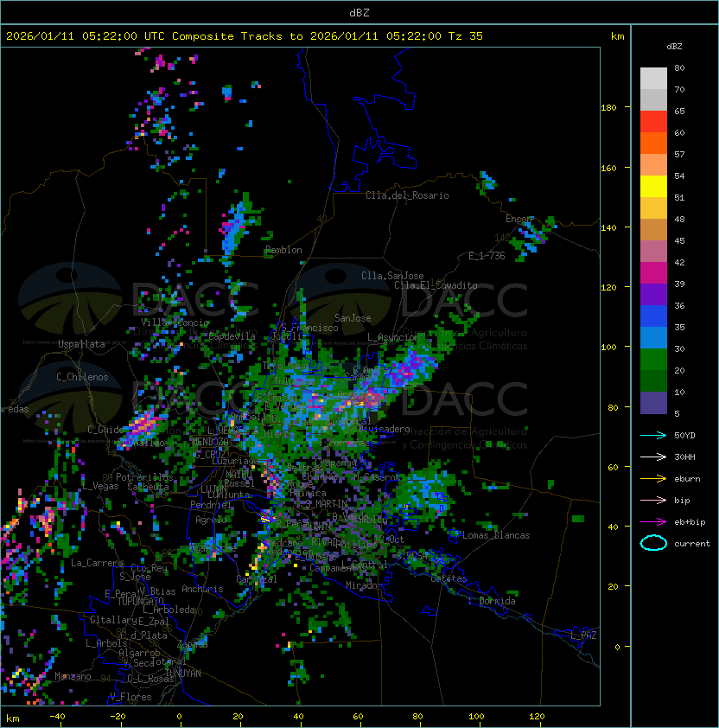Click the yellow eburn arrow in legend
The image size is (719, 728).
click(653, 478)
